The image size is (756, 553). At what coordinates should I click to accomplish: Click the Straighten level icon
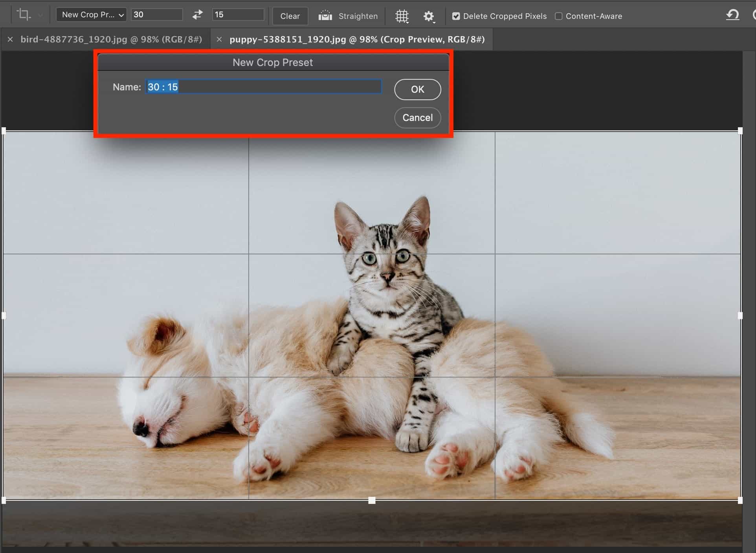pyautogui.click(x=325, y=16)
